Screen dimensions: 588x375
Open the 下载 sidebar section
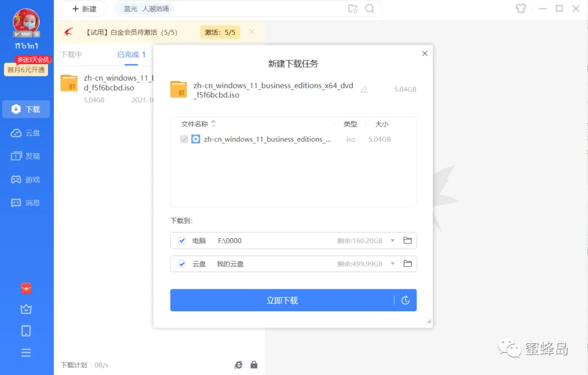click(x=26, y=109)
